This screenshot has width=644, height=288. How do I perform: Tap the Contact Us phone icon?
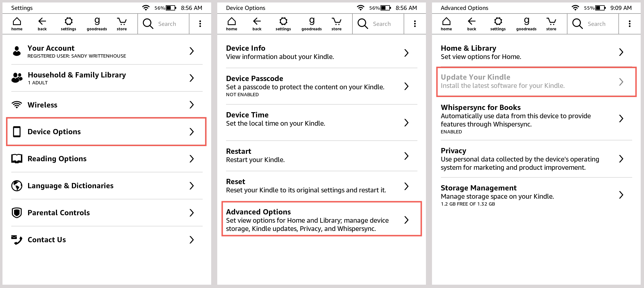pos(17,240)
